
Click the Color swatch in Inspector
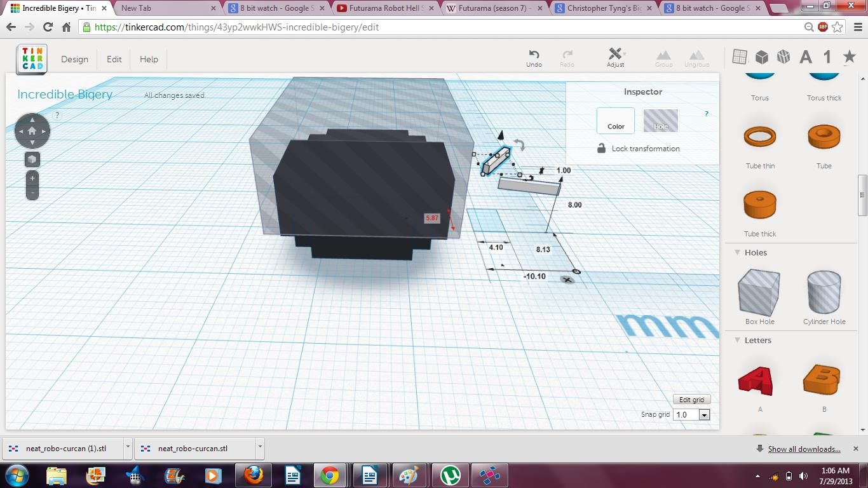pos(614,120)
